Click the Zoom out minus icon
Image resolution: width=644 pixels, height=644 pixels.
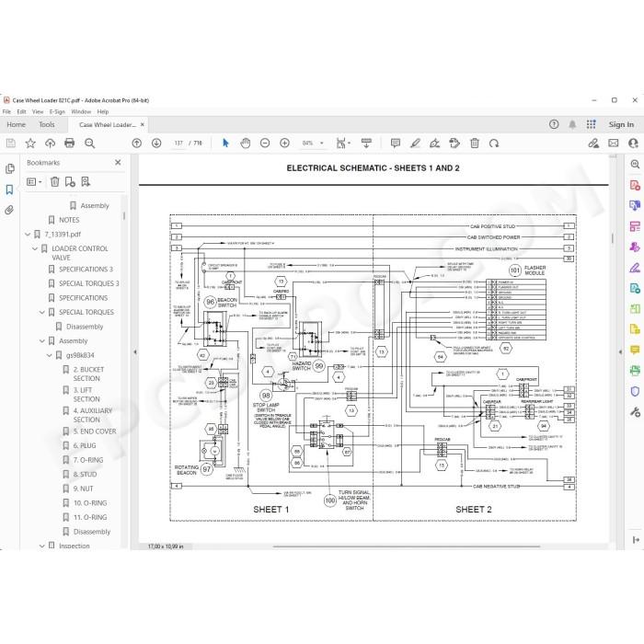coord(265,143)
